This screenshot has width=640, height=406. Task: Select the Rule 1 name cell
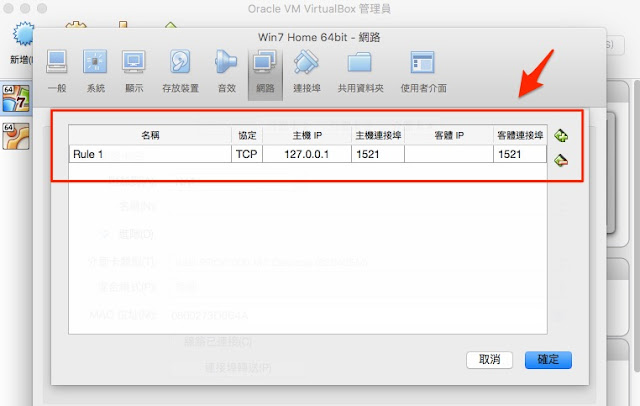150,154
